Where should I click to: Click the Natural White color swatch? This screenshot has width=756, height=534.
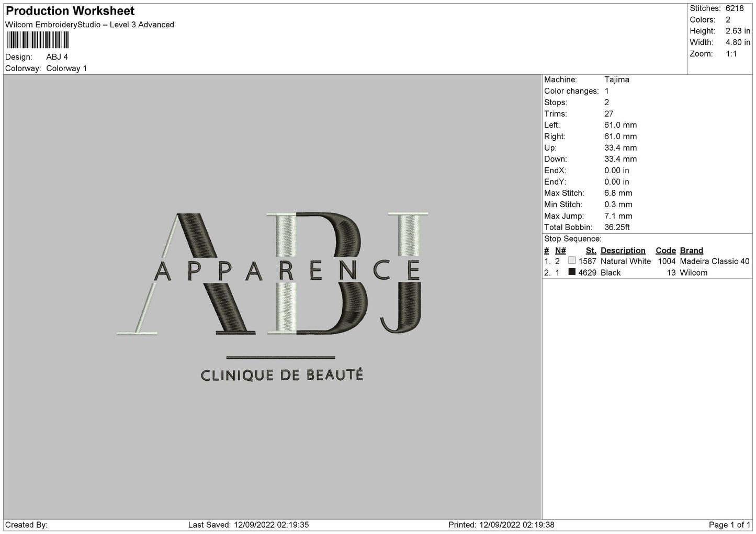[572, 260]
